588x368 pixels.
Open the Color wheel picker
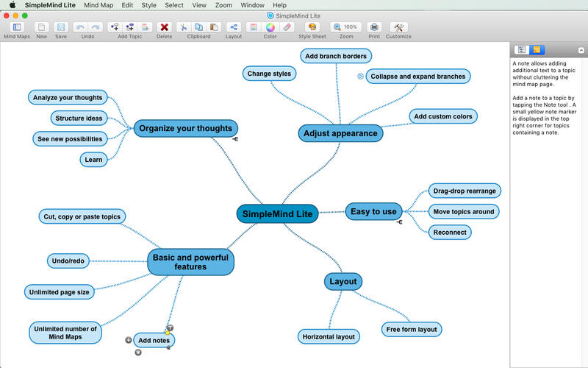tap(270, 27)
